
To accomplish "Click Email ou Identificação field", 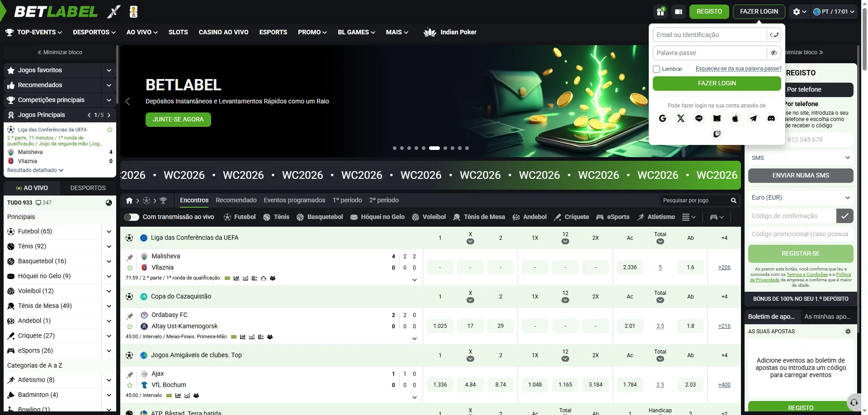I will coord(710,35).
